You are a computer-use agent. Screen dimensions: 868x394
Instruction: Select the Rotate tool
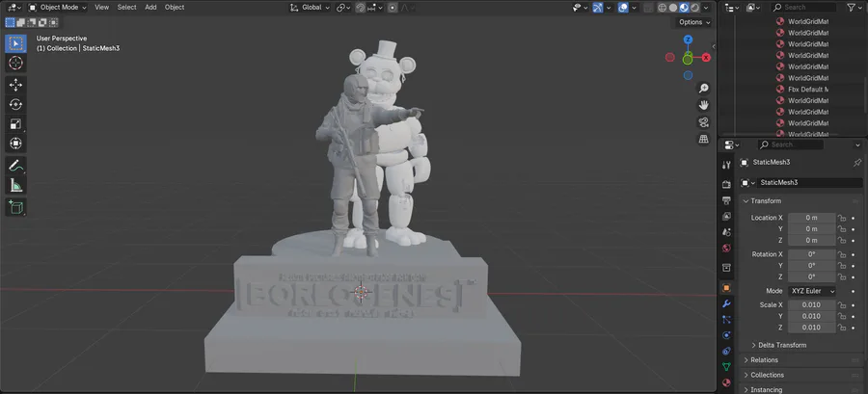[16, 104]
